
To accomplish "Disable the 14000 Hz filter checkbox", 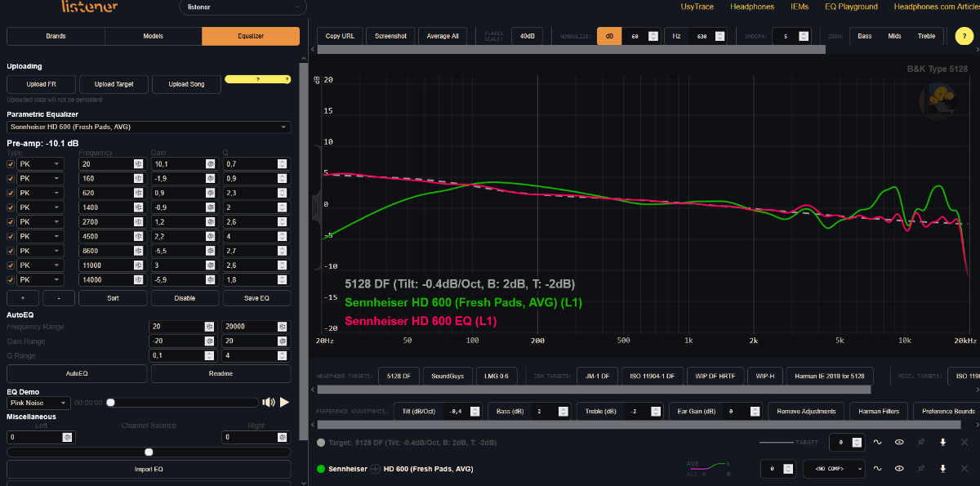I will point(11,280).
